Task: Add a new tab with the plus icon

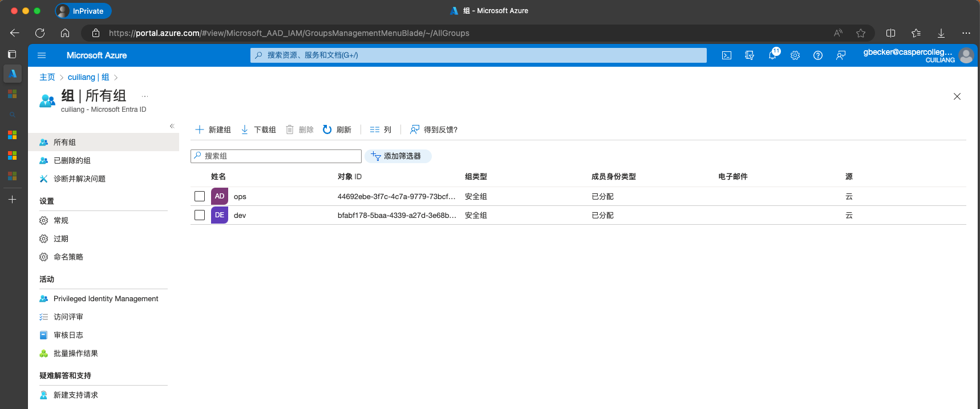Action: tap(12, 200)
